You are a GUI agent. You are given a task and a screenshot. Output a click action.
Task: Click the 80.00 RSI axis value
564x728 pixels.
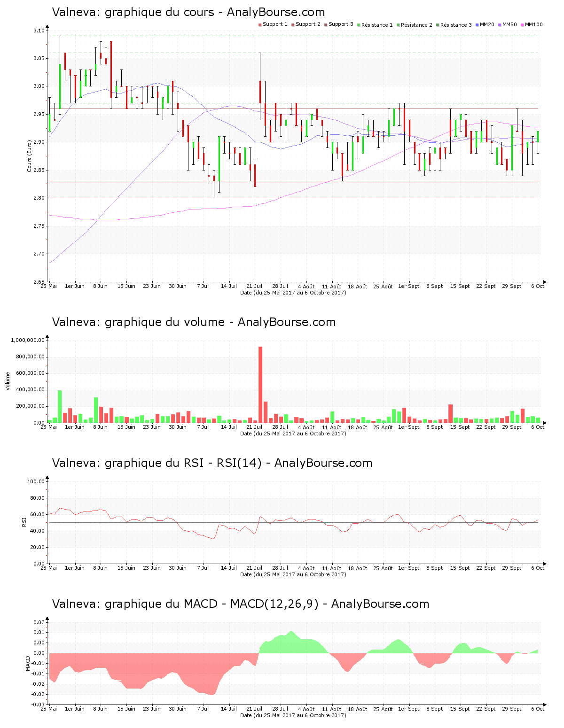click(x=38, y=498)
